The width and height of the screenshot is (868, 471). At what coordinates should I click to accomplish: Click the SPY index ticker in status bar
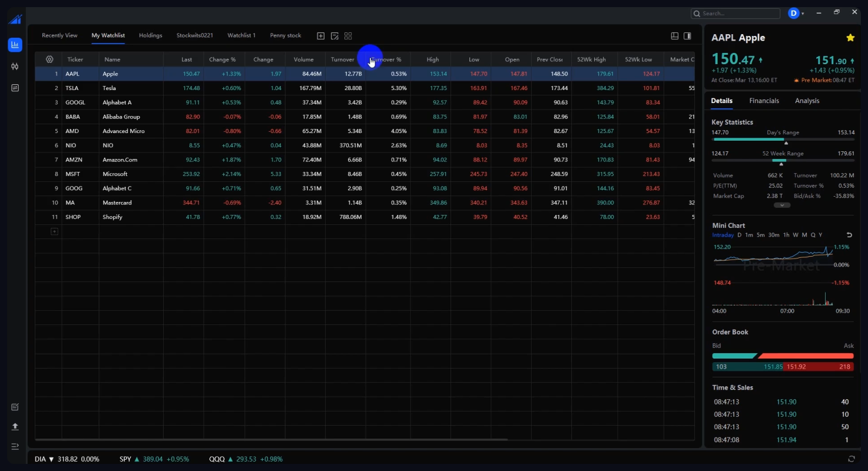[125, 459]
